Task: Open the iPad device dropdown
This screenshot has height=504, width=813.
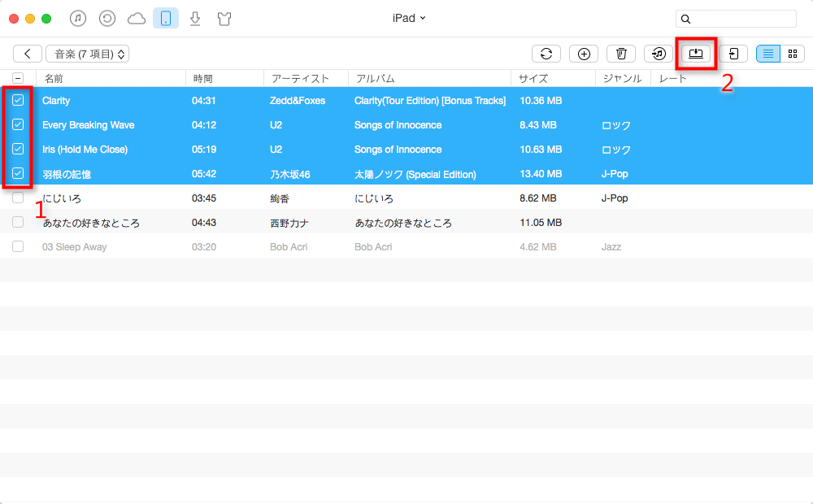Action: pyautogui.click(x=409, y=18)
